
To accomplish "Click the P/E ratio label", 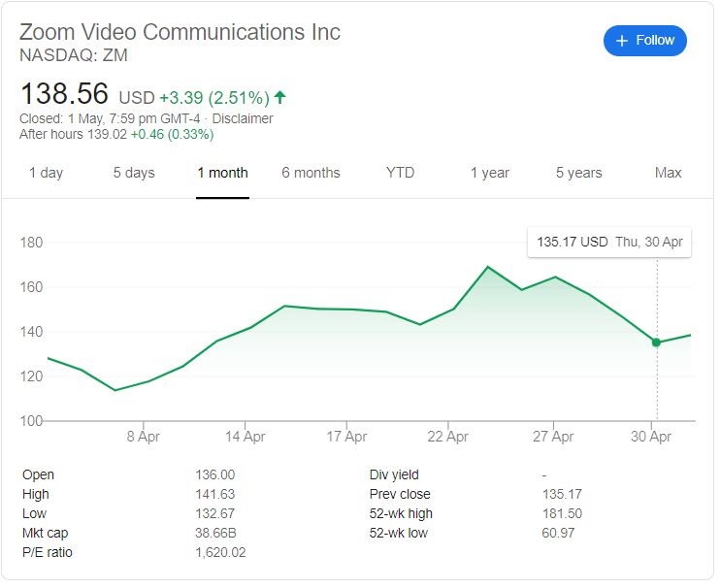I will click(48, 552).
